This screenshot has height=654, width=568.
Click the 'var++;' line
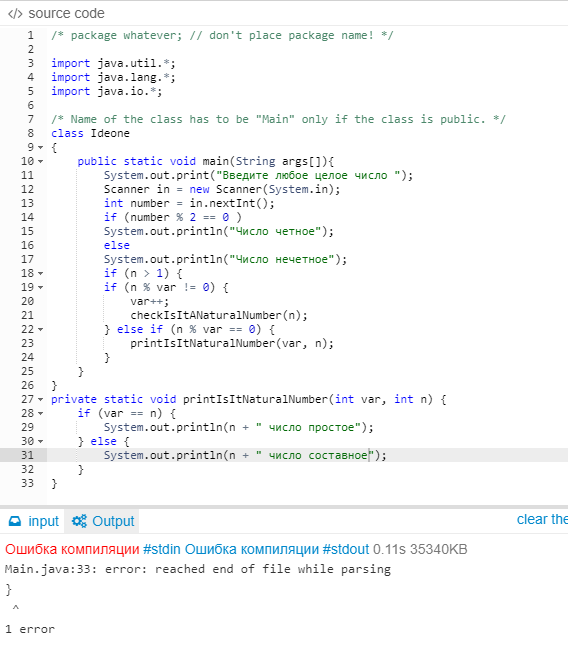[x=150, y=302]
